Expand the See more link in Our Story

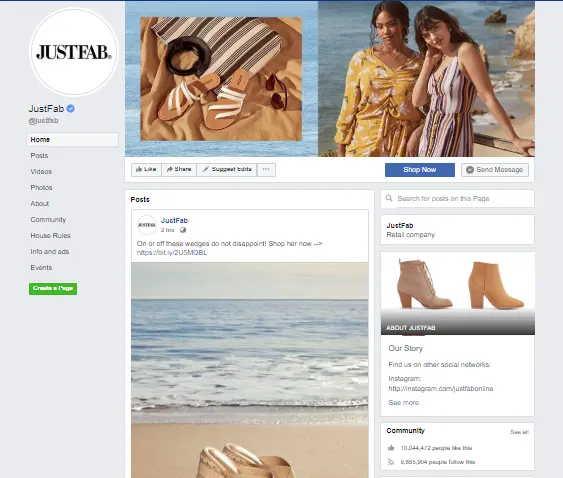[404, 403]
